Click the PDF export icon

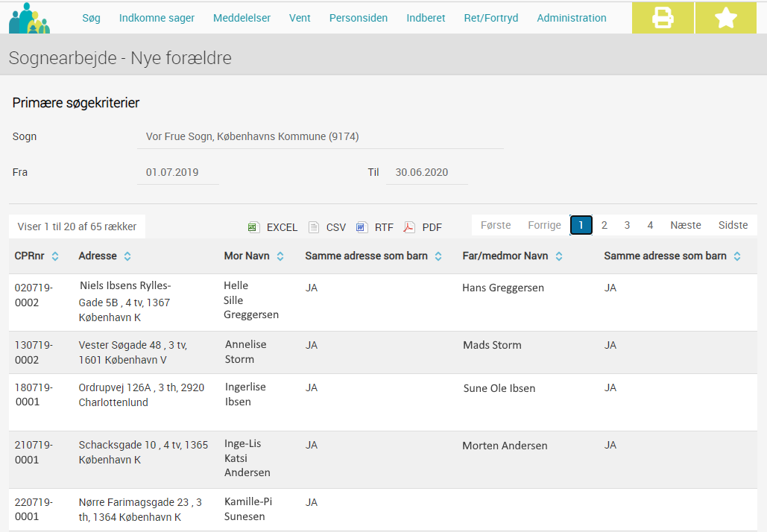[x=409, y=227]
